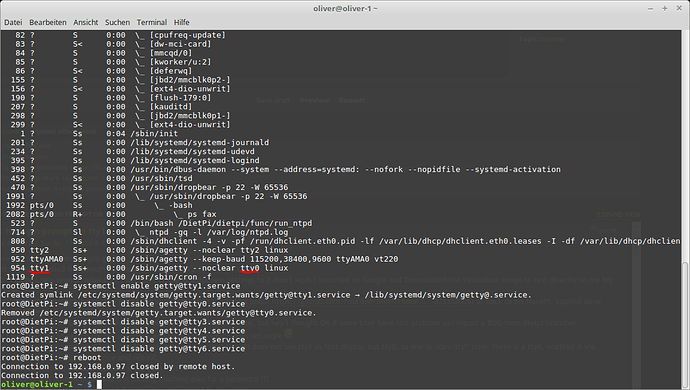690x390 pixels.
Task: Click the vertical scrollbar thumb
Action: 685,324
